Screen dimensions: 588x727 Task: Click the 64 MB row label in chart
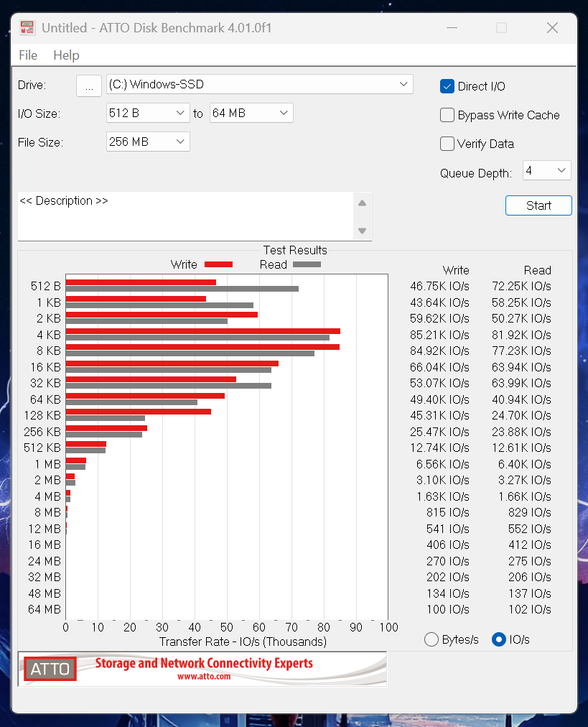45,609
